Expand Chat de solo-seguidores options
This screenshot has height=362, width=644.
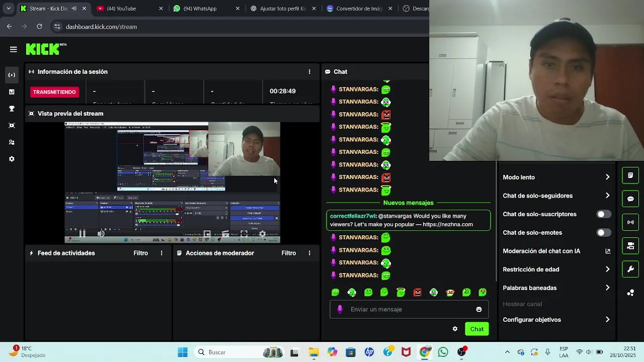pos(556,196)
